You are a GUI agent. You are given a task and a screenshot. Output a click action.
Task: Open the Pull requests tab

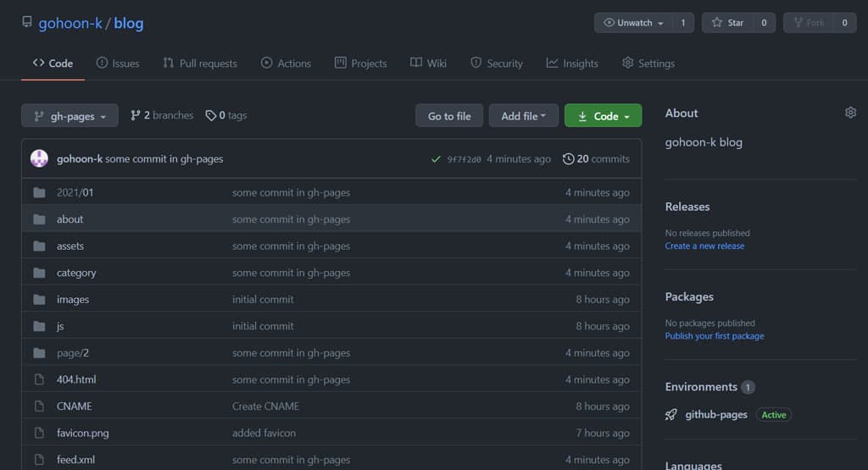click(x=200, y=64)
